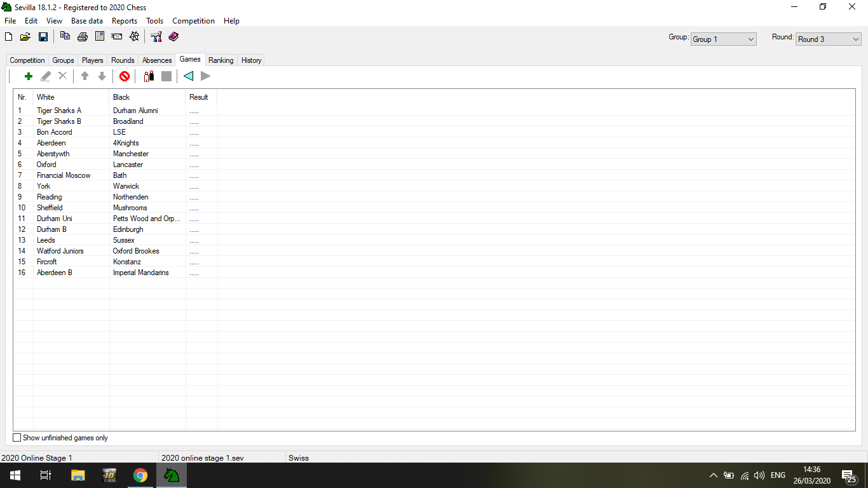Viewport: 868px width, 488px height.
Task: Click the spider web internet icon
Action: 134,37
